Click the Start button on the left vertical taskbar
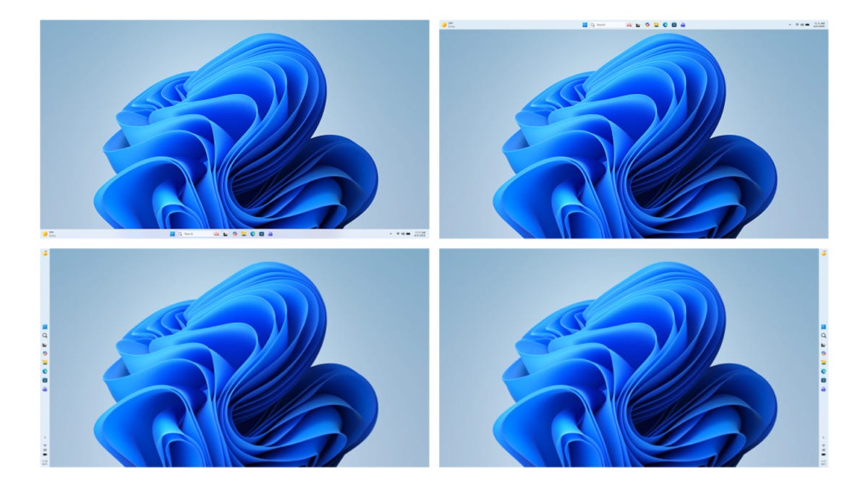This screenshot has height=488, width=868. (x=45, y=326)
